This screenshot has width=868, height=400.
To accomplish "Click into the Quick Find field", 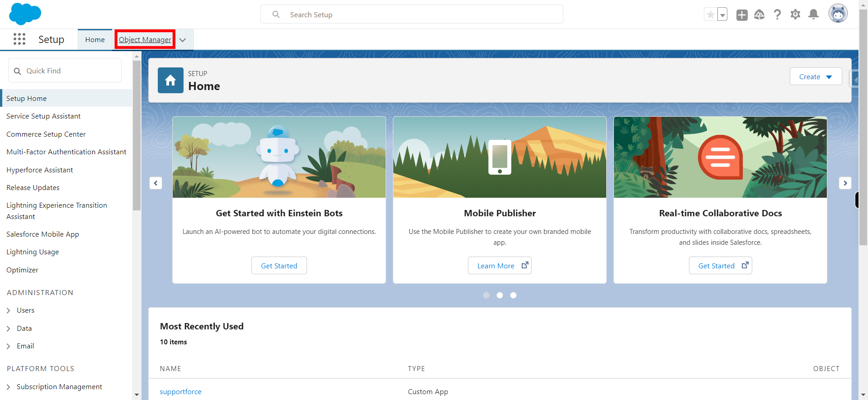I will click(65, 71).
